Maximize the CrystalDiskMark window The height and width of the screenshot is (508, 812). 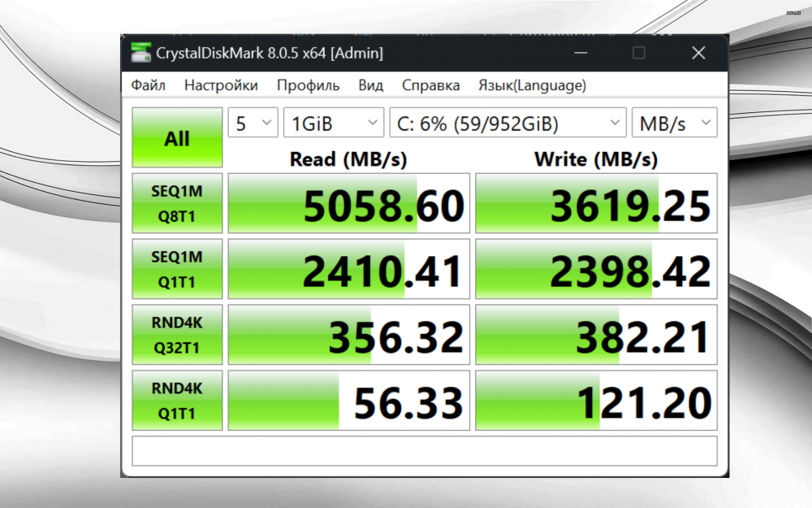point(639,53)
